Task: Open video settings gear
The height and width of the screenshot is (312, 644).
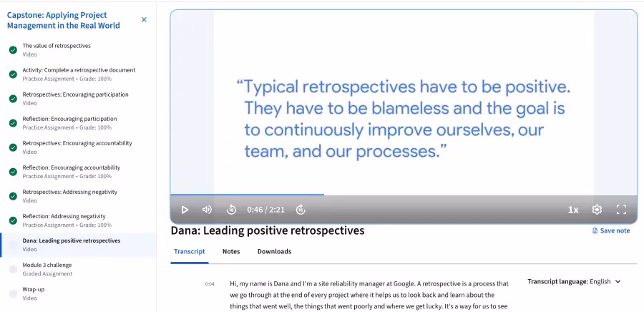Action: click(597, 210)
